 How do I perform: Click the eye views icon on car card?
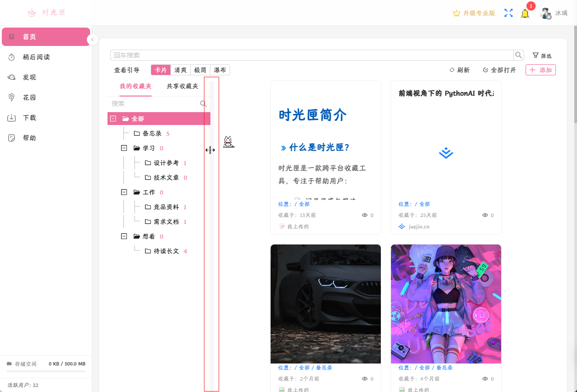(365, 379)
